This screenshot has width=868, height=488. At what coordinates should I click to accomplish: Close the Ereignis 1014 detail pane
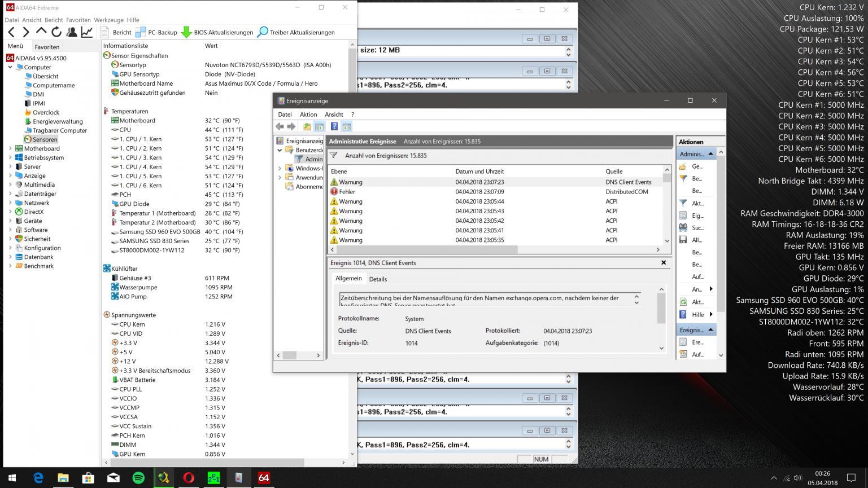[664, 262]
